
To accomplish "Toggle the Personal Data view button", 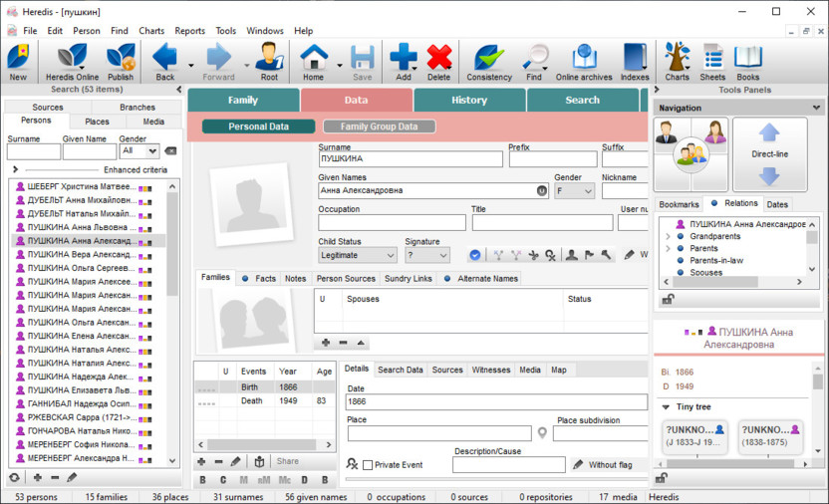I will 258,126.
